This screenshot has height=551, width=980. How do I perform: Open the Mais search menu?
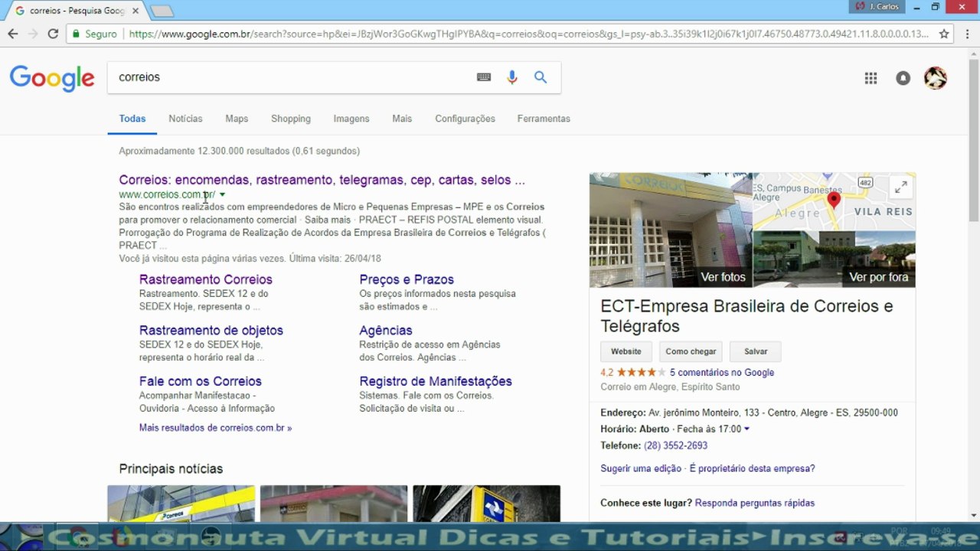click(x=402, y=119)
